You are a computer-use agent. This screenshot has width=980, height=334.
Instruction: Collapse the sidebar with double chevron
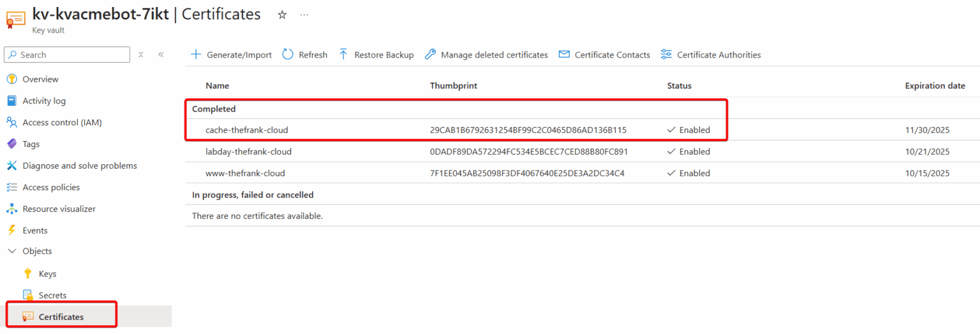pos(161,54)
